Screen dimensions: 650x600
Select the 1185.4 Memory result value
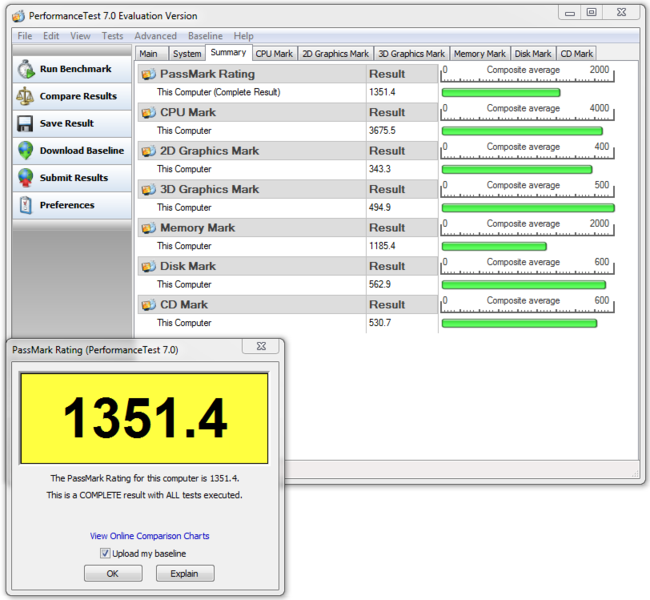(x=402, y=246)
